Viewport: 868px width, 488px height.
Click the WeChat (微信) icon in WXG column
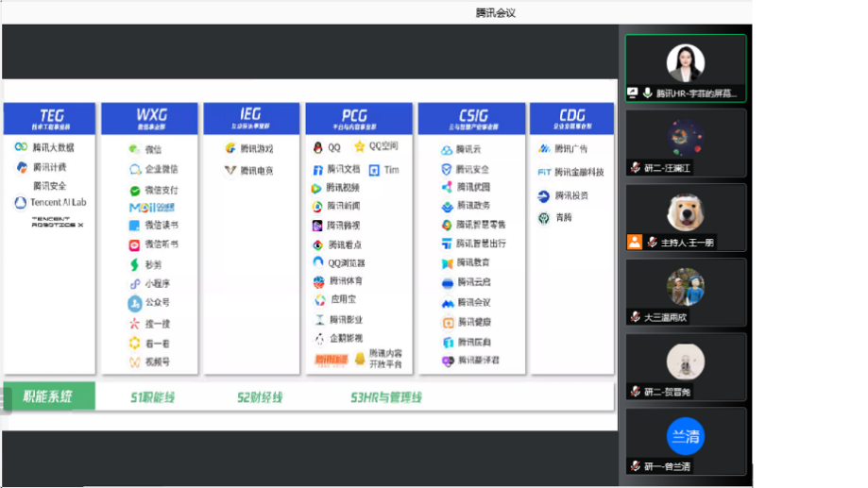click(135, 150)
